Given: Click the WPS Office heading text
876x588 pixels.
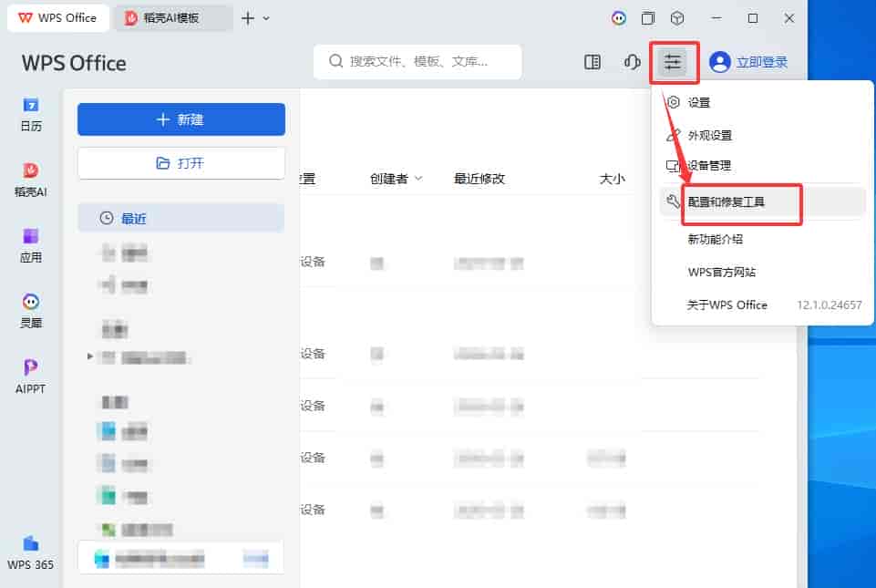Looking at the screenshot, I should click(x=74, y=63).
